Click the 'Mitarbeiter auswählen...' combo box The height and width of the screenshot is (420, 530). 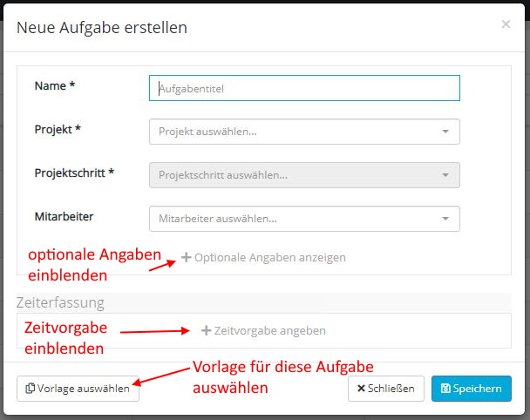[296, 219]
